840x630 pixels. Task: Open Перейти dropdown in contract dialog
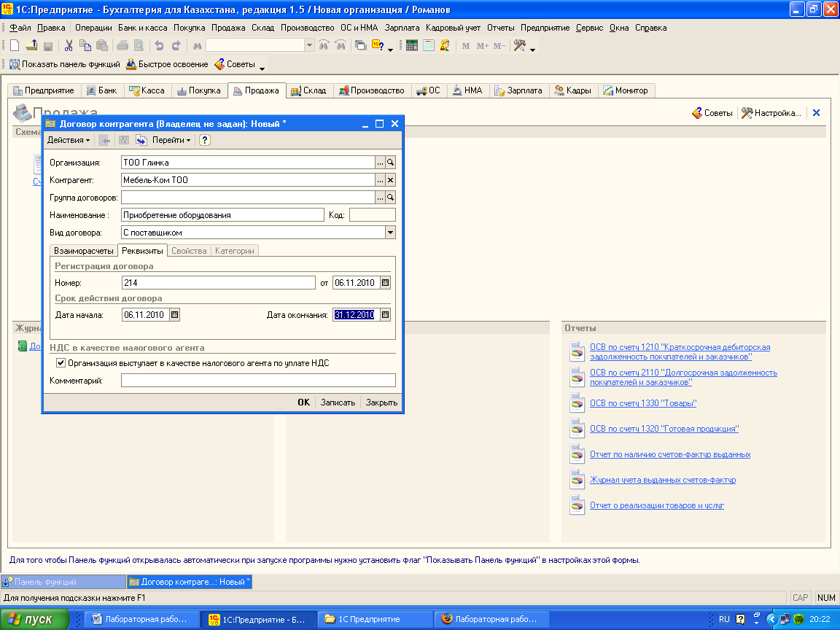171,140
